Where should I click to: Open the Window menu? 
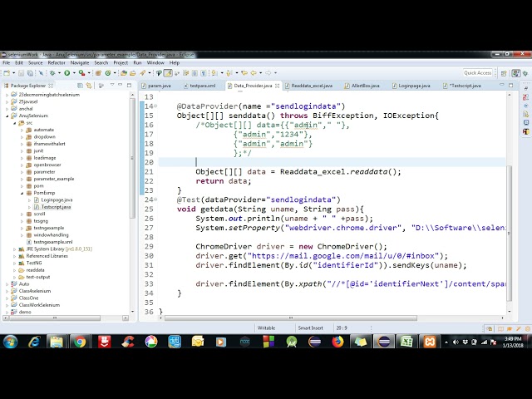(155, 63)
